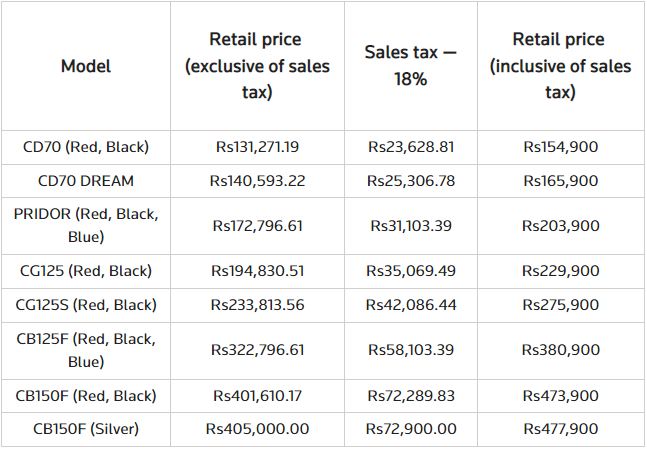
Task: Click the Rs275,900 retail price cell
Action: (560, 304)
